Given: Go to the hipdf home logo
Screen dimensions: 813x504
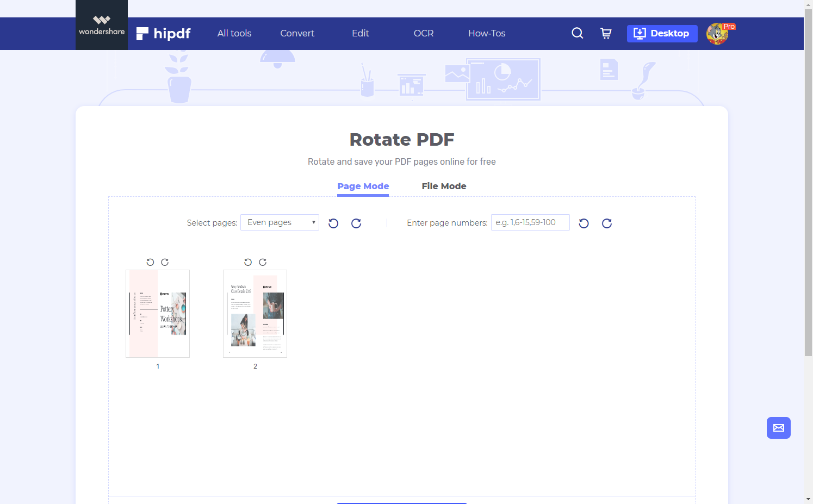Looking at the screenshot, I should pyautogui.click(x=163, y=34).
